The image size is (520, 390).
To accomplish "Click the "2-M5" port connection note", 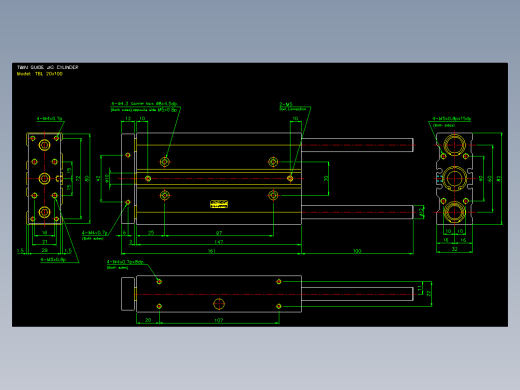I will pyautogui.click(x=292, y=107).
